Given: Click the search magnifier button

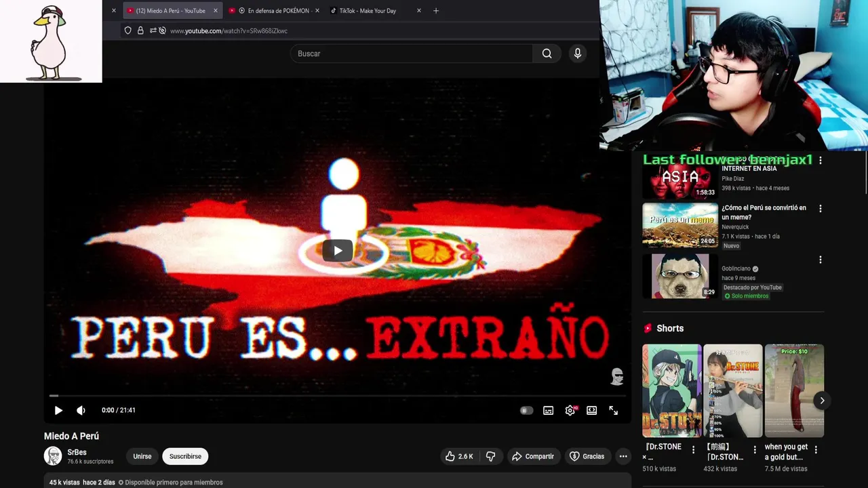Looking at the screenshot, I should (547, 54).
